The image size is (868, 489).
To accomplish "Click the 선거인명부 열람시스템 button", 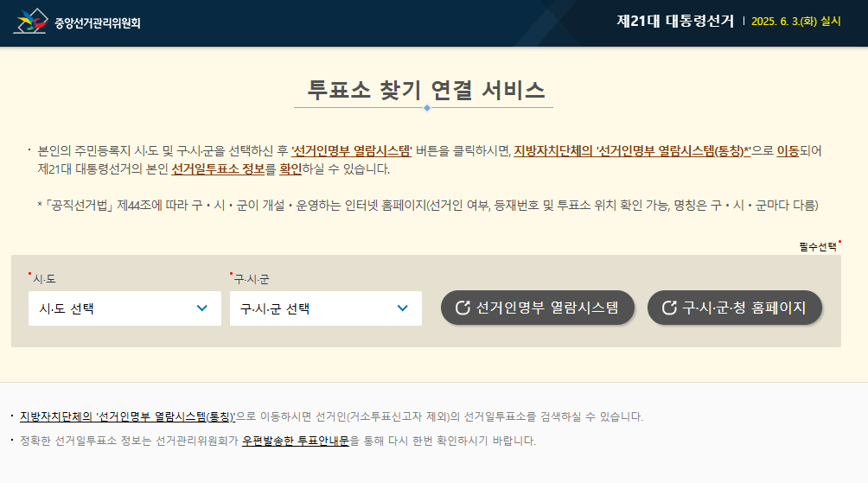I will point(537,308).
